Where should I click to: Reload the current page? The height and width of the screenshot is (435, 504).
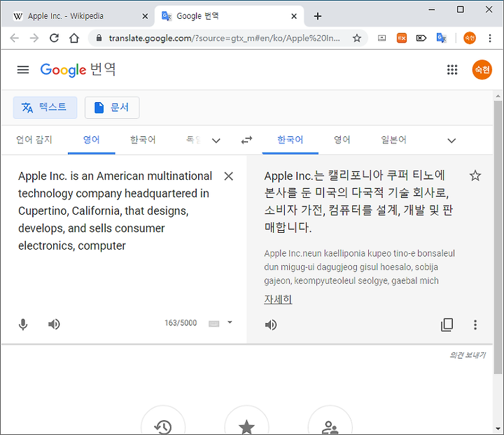point(54,38)
